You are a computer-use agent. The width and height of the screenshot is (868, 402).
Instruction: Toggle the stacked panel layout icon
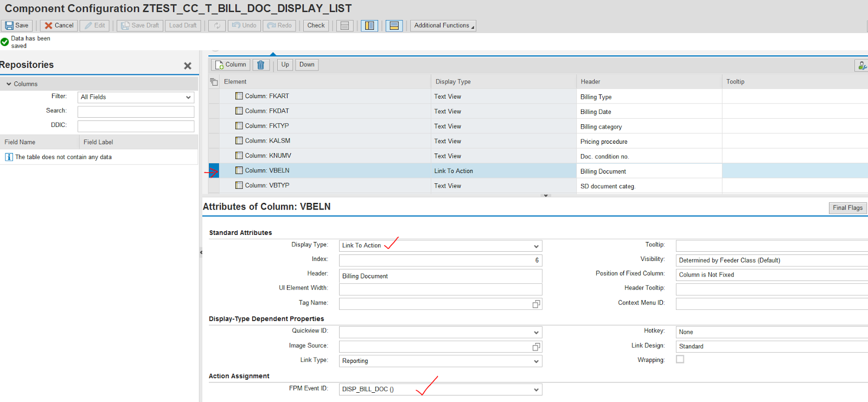[394, 25]
